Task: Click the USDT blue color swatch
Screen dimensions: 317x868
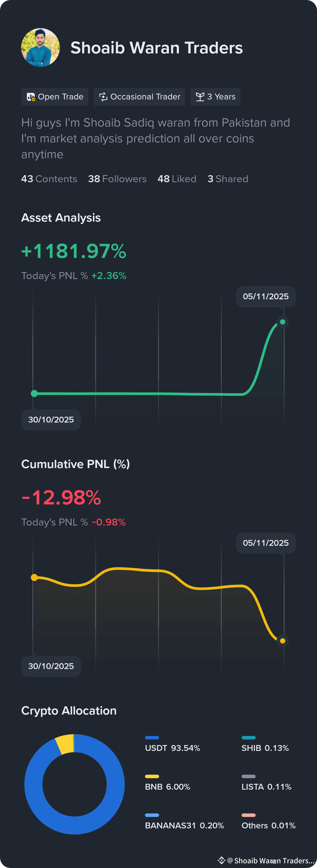Action: [152, 738]
